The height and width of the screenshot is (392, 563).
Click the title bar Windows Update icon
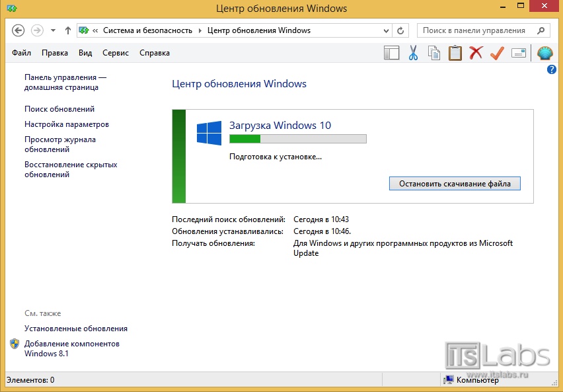tap(11, 9)
